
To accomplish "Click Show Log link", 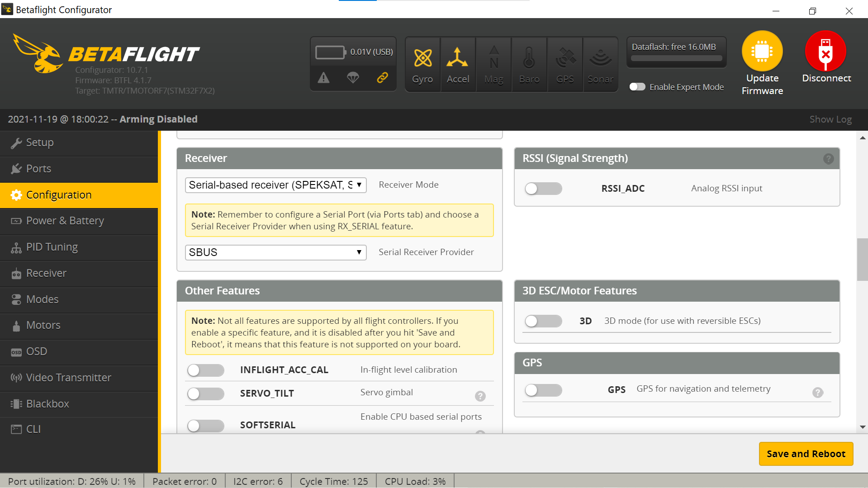I will pos(830,119).
